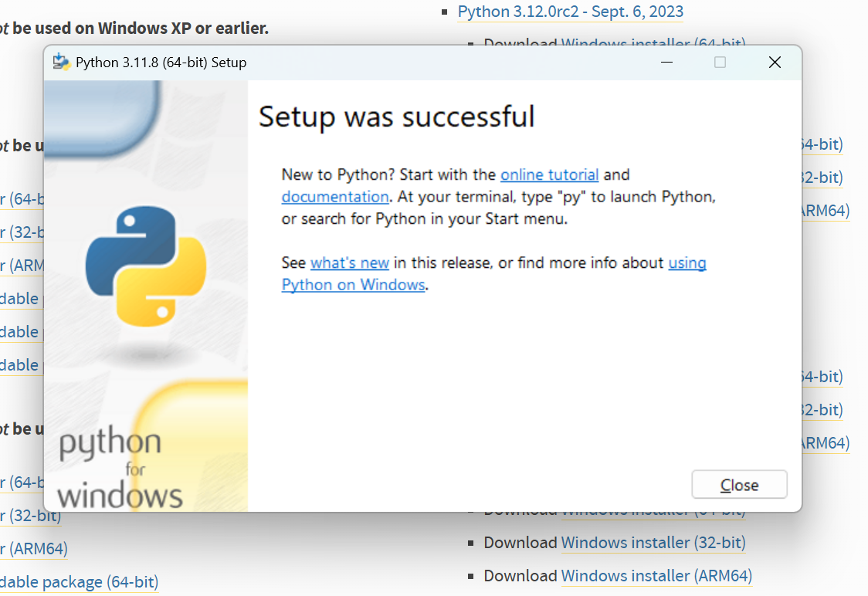The image size is (868, 596).
Task: Click the Python 3.11.8 (64-bit) Setup title text
Action: [x=161, y=63]
